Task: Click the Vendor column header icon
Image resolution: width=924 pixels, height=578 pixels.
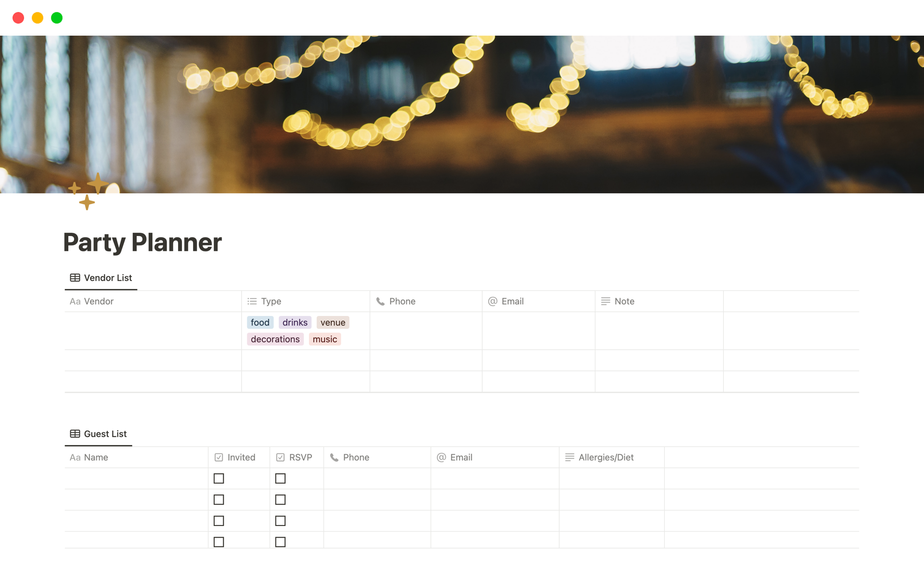Action: point(75,301)
